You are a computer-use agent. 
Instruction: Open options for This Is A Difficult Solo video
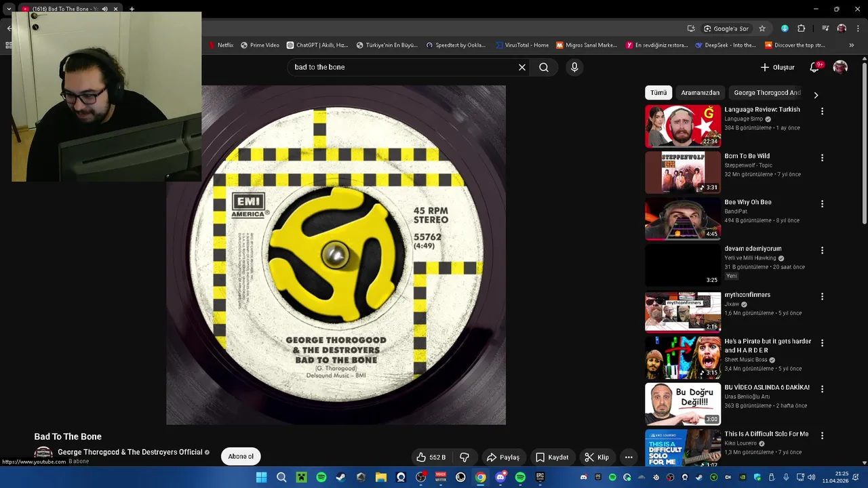822,435
